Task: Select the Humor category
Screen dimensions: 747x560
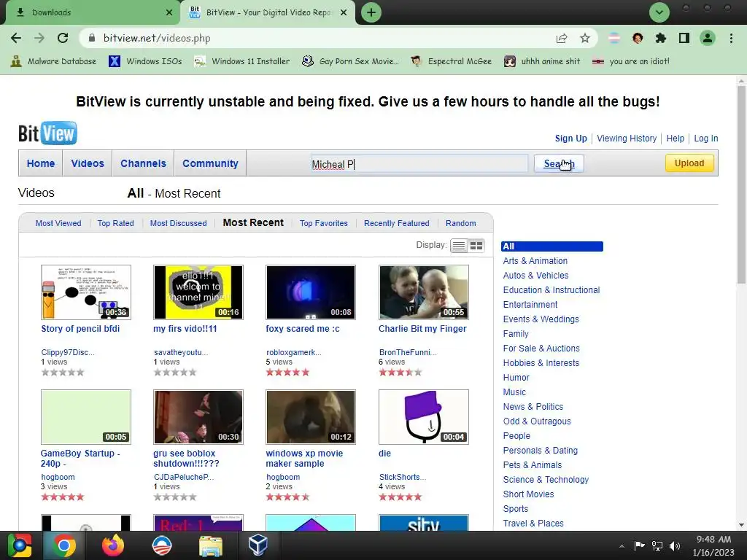Action: (516, 378)
